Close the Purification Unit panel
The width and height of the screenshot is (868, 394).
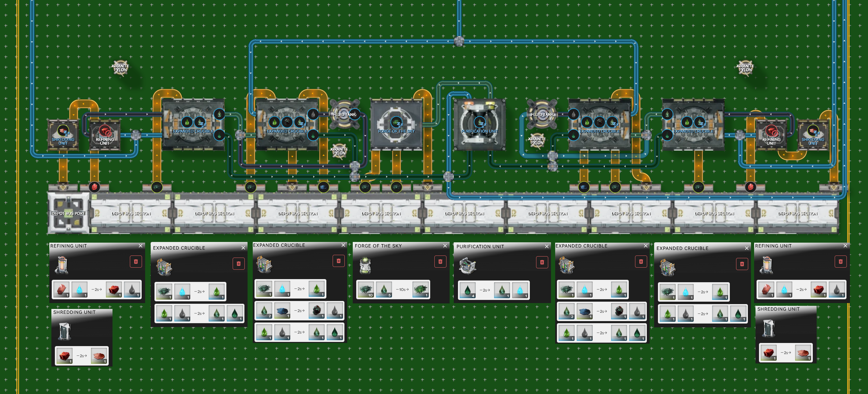click(x=547, y=246)
